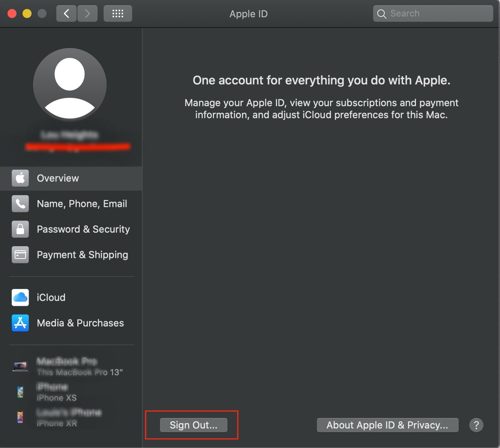
Task: Click the padlock security icon
Action: point(20,229)
